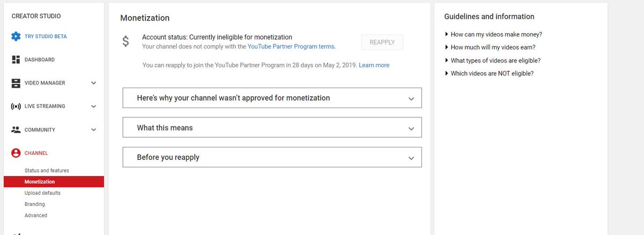Click the Monetization page title
The width and height of the screenshot is (644, 235).
pyautogui.click(x=145, y=18)
